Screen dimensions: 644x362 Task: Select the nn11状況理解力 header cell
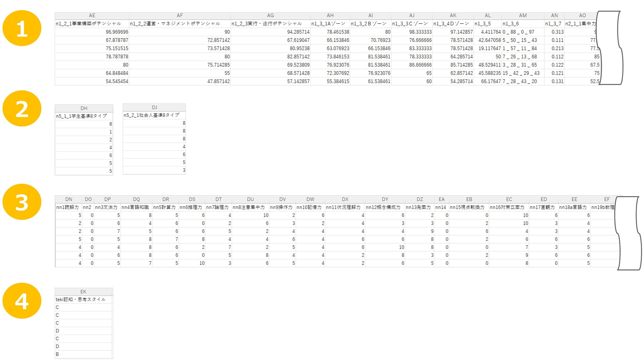[345, 207]
